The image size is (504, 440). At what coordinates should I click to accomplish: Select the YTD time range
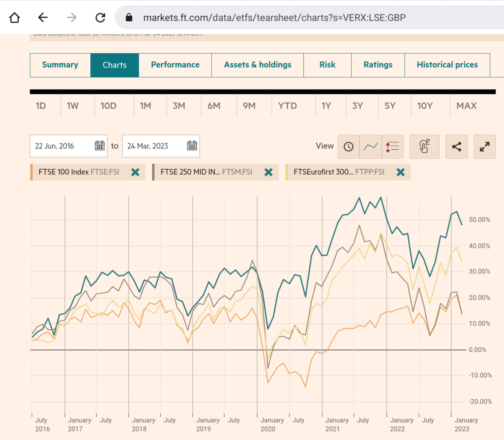[x=288, y=106]
